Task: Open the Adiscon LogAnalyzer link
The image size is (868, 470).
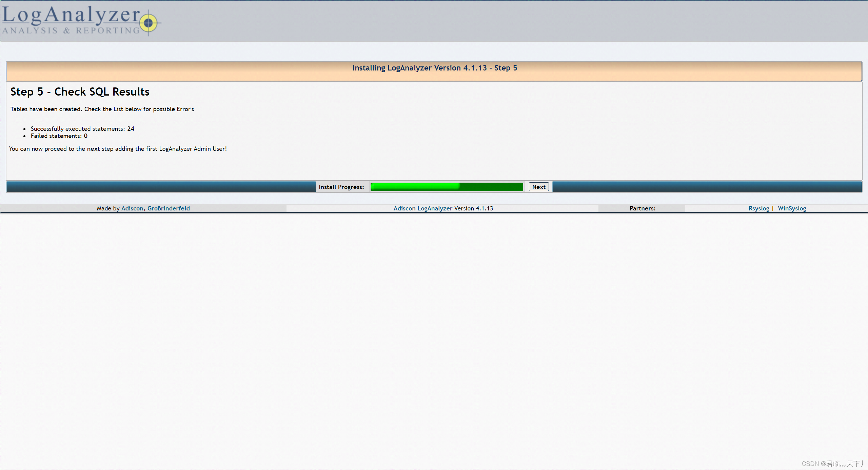Action: coord(423,208)
